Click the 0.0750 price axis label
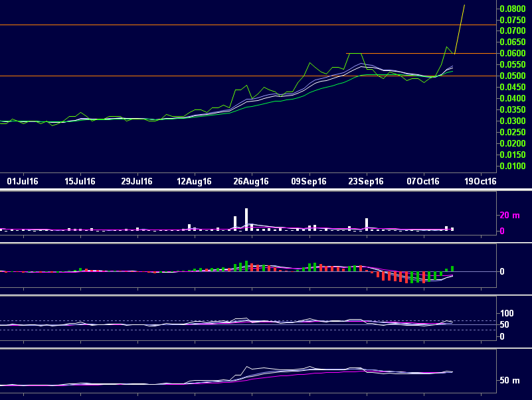Image resolution: width=532 pixels, height=400 pixels. point(513,20)
